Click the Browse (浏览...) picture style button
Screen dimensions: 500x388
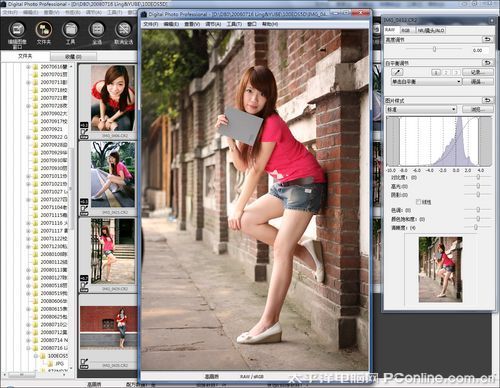pyautogui.click(x=478, y=109)
